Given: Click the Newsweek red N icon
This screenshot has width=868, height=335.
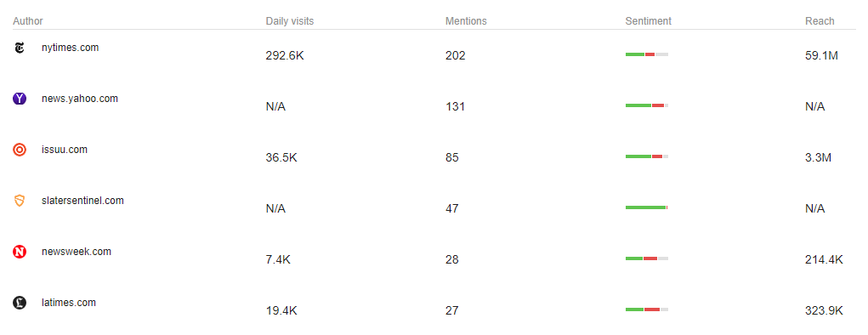Looking at the screenshot, I should pos(20,252).
